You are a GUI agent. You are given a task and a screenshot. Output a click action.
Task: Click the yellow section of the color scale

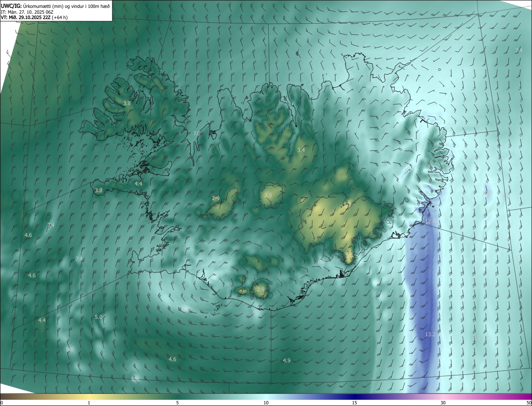pos(89,396)
